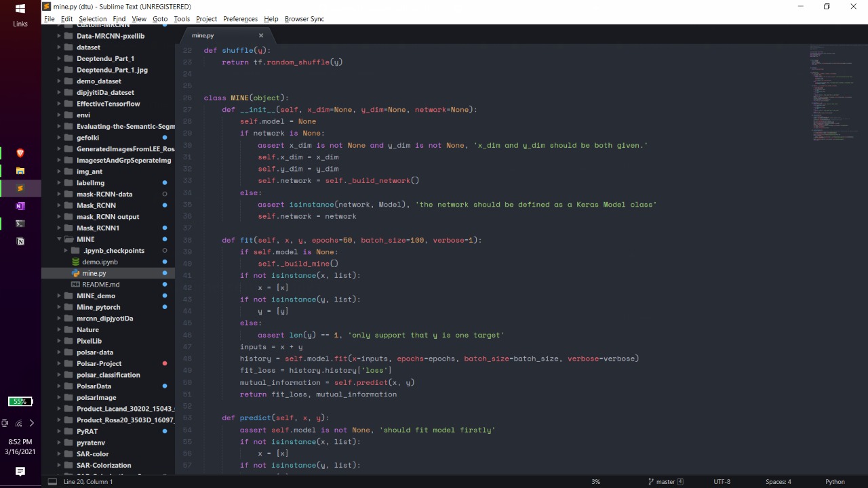Click UTF-8 encoding in status bar
Image resolution: width=868 pixels, height=488 pixels.
tap(722, 482)
